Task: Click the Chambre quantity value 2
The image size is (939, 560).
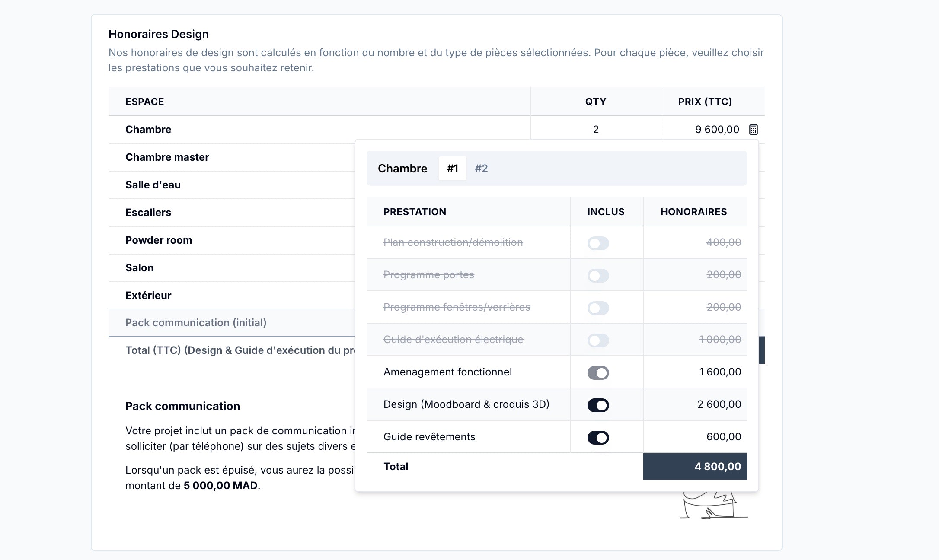Action: [596, 130]
